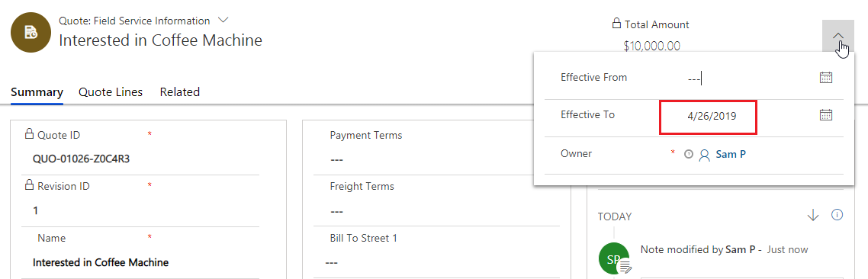Open the timeline info icon
Image resolution: width=868 pixels, height=279 pixels.
pyautogui.click(x=837, y=215)
